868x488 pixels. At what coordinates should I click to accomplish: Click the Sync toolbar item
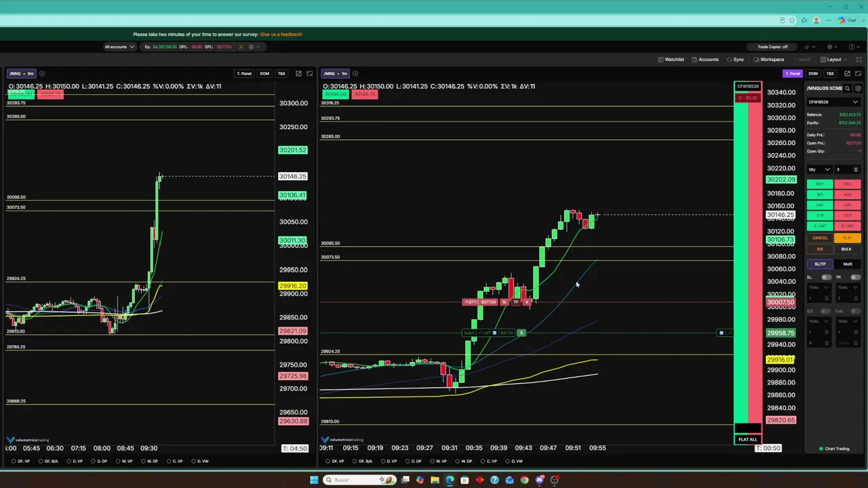(735, 60)
